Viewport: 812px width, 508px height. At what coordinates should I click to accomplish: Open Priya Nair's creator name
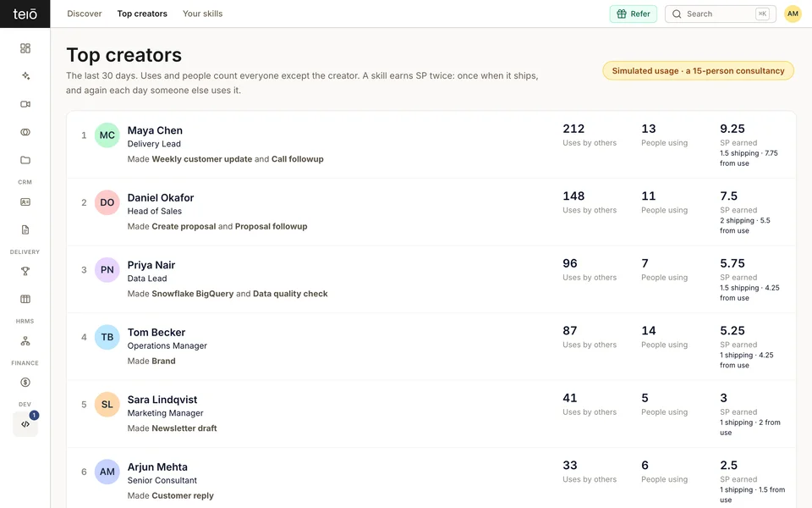(151, 265)
